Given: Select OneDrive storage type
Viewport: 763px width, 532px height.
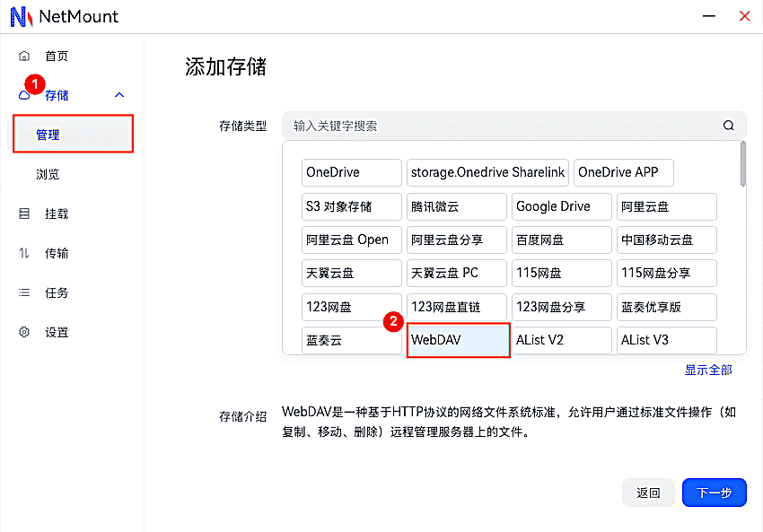Looking at the screenshot, I should coord(351,172).
